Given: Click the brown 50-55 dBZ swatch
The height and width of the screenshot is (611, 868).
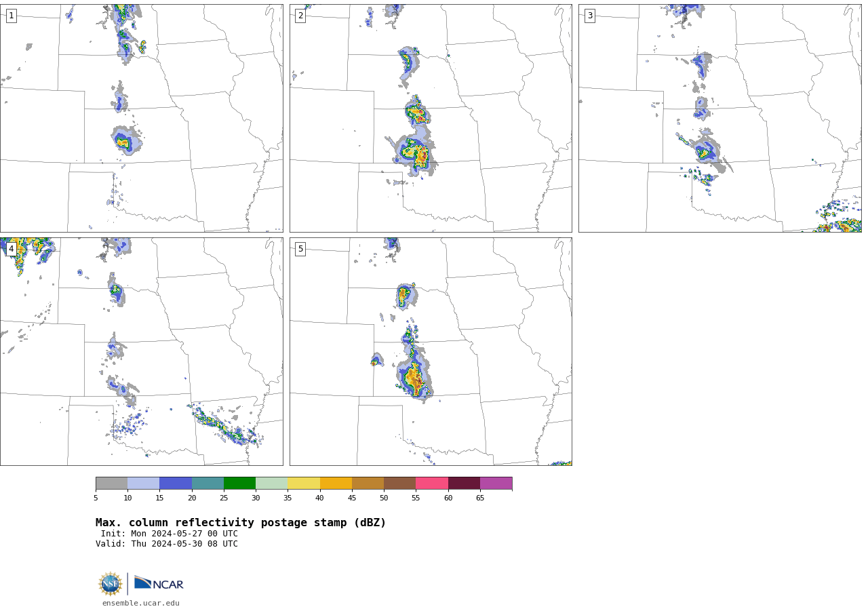Looking at the screenshot, I should [400, 484].
